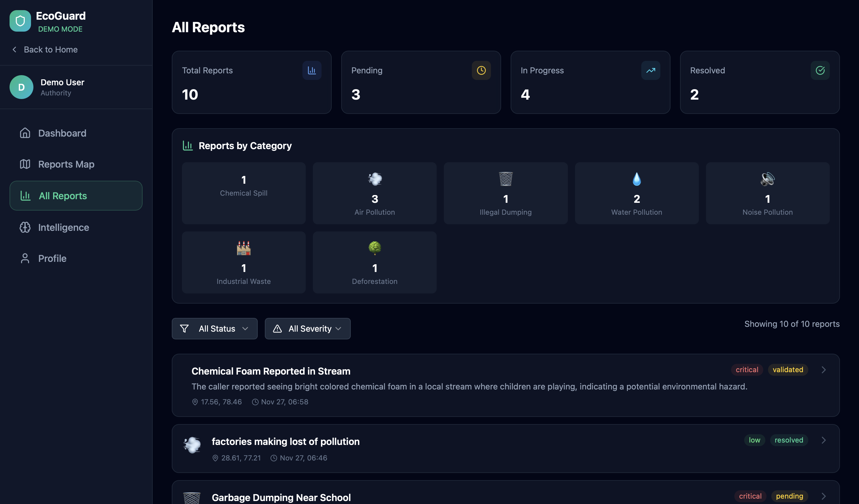This screenshot has width=859, height=504.
Task: Click the Deforestation tree icon
Action: pyautogui.click(x=375, y=248)
